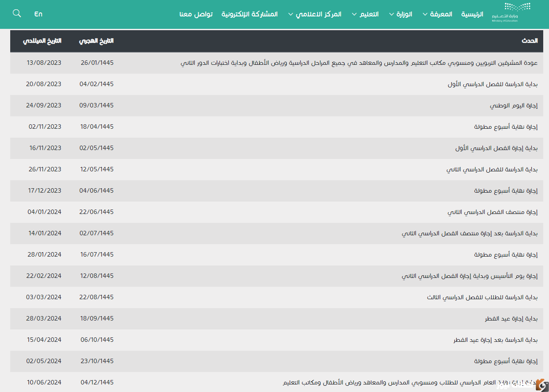The width and height of the screenshot is (549, 392).
Task: Click the الحدث column header
Action: click(x=529, y=41)
